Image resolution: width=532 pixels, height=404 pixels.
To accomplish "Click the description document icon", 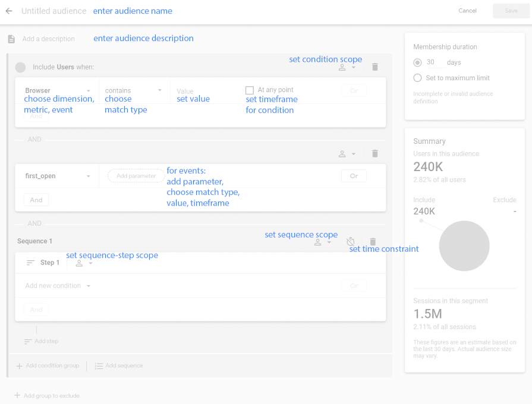I will click(x=11, y=39).
